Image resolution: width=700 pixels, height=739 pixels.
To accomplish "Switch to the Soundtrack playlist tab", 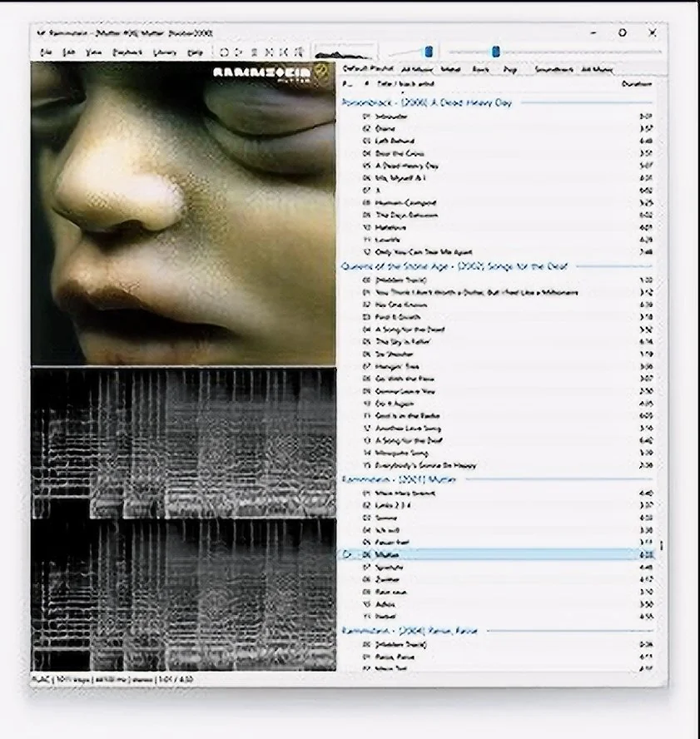I will tap(554, 70).
